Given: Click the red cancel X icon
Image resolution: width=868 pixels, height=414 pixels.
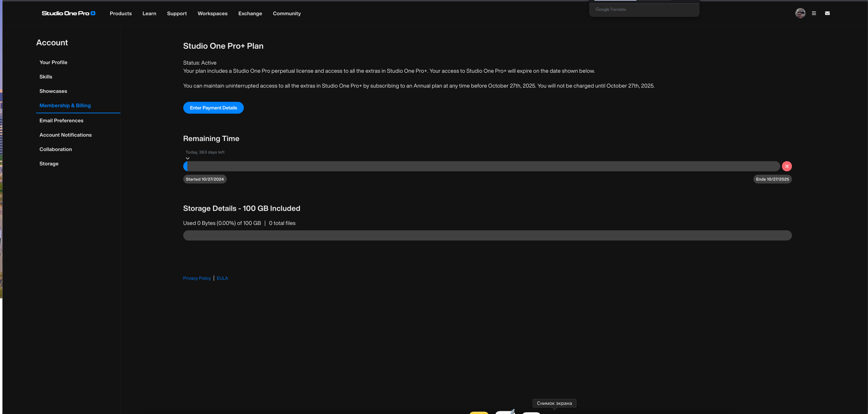Looking at the screenshot, I should [787, 166].
